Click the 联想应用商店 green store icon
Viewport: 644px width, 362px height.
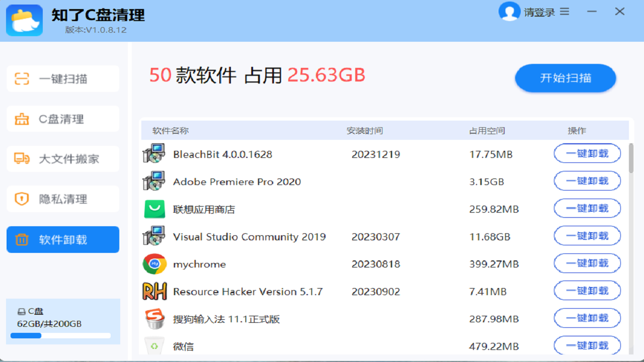click(x=154, y=209)
